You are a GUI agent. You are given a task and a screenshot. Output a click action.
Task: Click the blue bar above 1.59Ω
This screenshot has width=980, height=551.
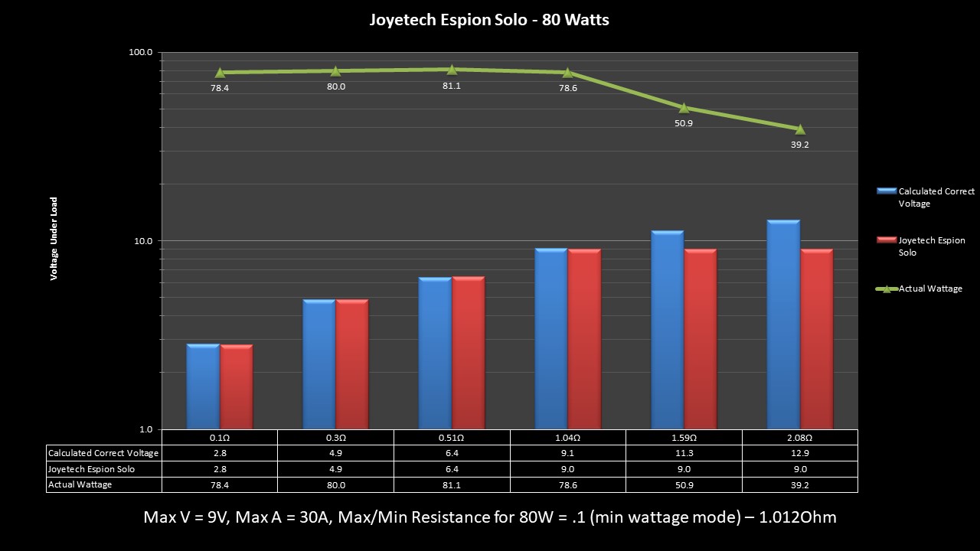668,330
